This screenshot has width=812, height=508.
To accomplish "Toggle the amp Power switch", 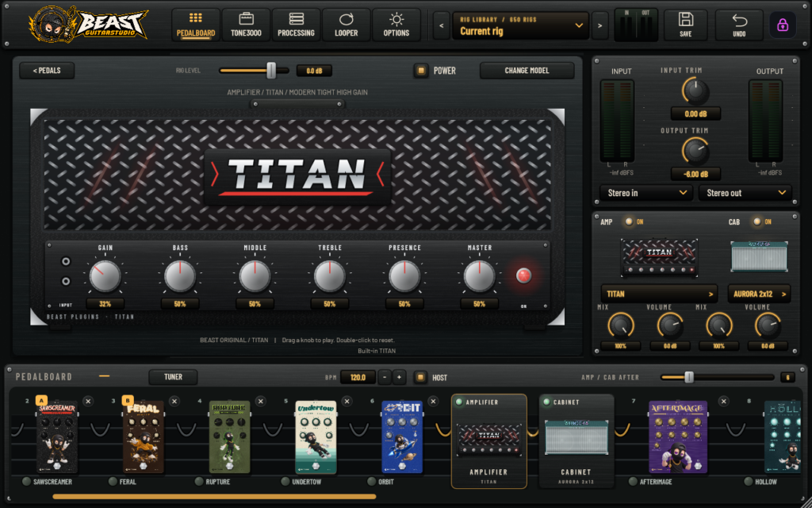I will [420, 71].
